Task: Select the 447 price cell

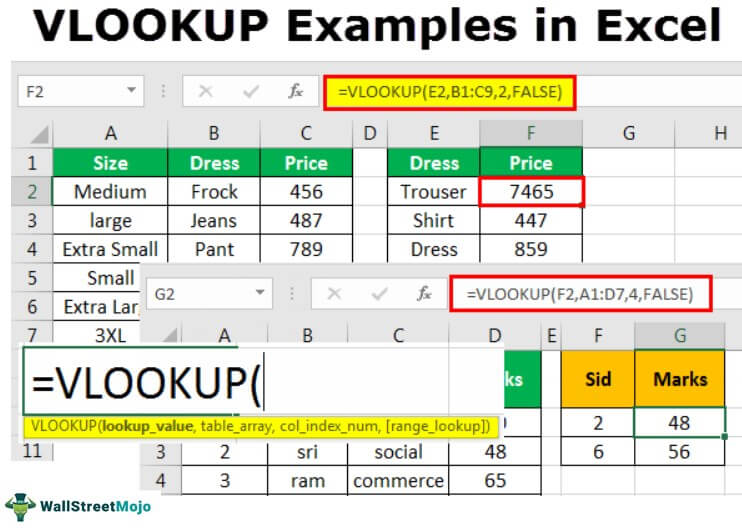Action: [531, 221]
